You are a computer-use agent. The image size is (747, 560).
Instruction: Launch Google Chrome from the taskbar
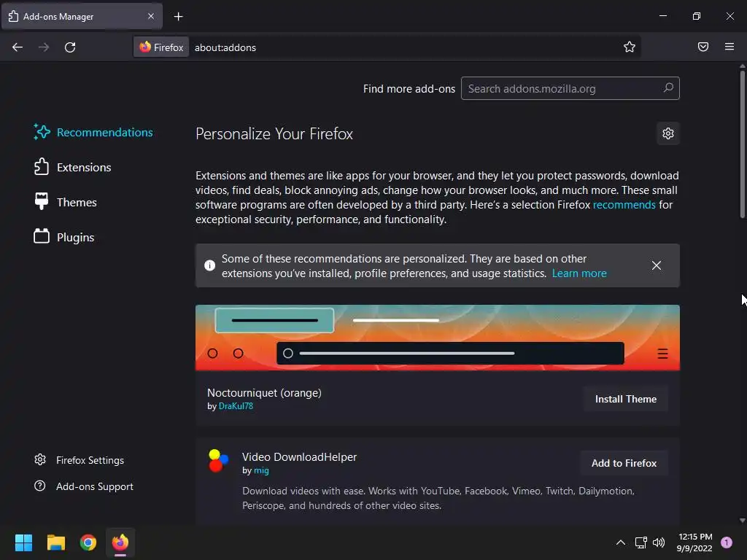pyautogui.click(x=88, y=542)
